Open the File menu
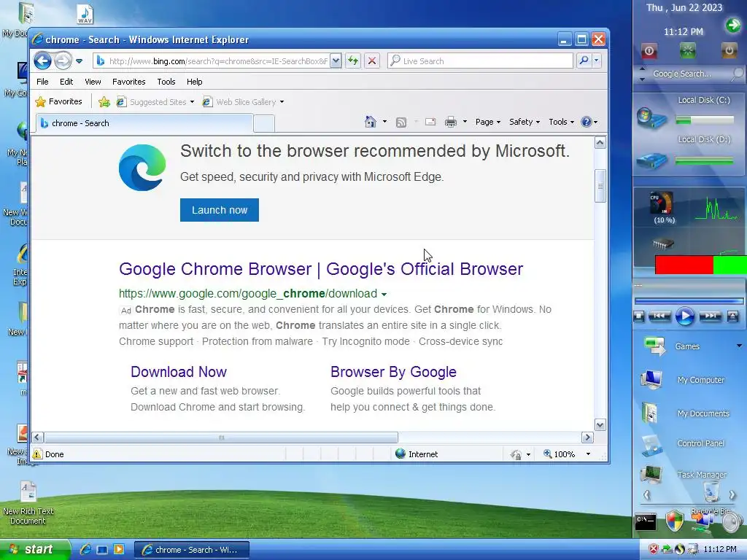Viewport: 747px width, 560px height. point(42,82)
